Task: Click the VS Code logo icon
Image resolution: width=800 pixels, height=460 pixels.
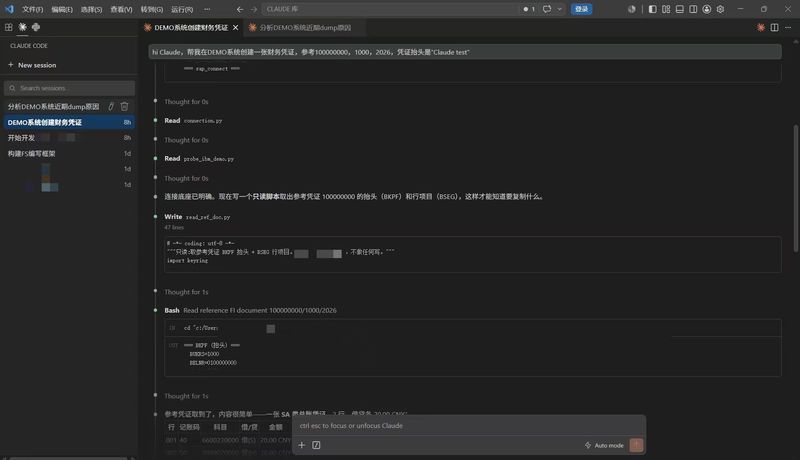Action: 9,9
